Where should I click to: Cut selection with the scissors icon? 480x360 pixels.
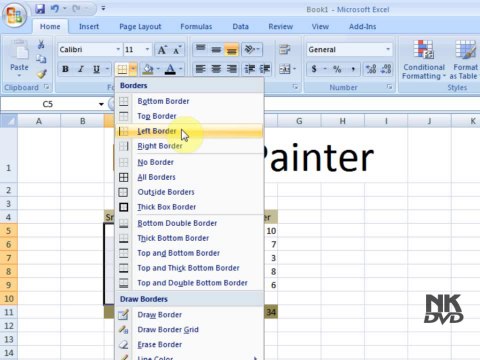[x=41, y=44]
